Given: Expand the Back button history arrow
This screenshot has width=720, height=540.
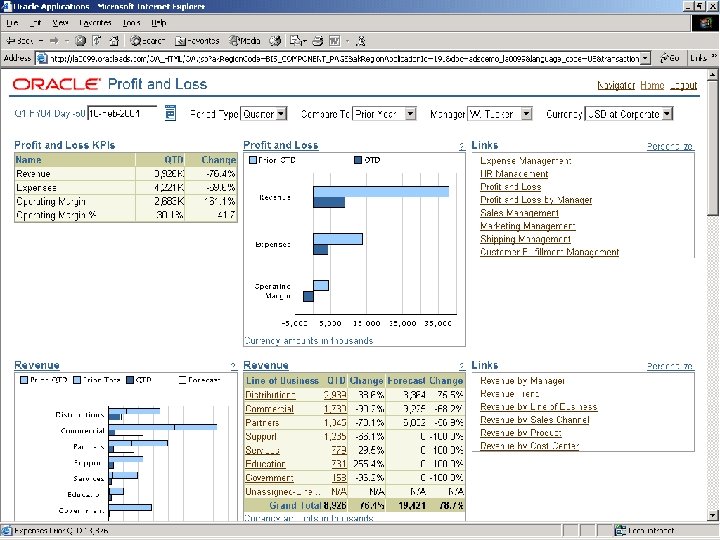Looking at the screenshot, I should (x=41, y=41).
